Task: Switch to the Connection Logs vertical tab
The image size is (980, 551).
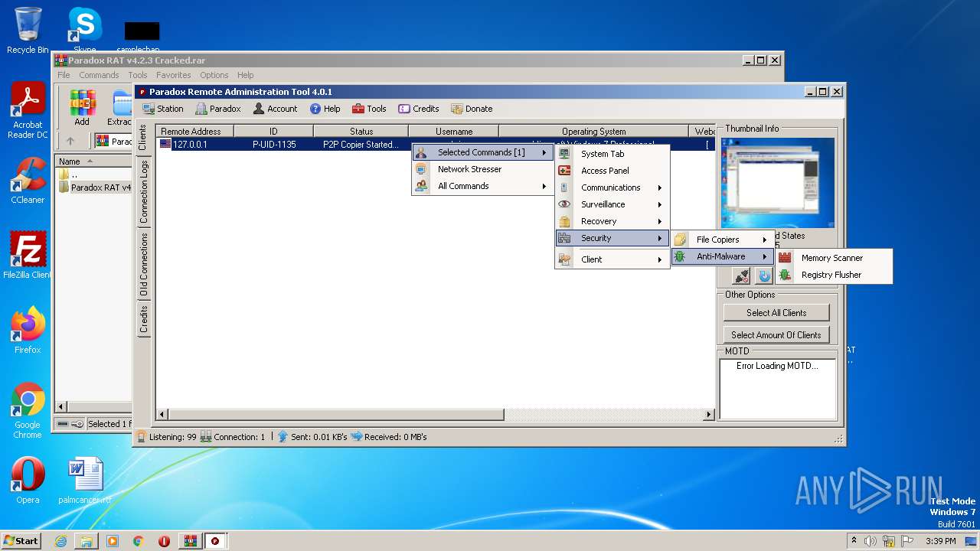Action: (143, 191)
